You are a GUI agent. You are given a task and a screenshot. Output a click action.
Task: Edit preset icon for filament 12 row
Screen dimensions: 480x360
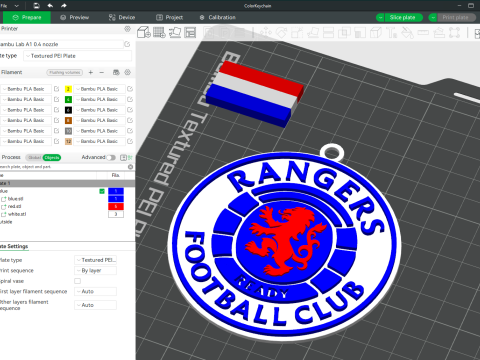(x=130, y=141)
